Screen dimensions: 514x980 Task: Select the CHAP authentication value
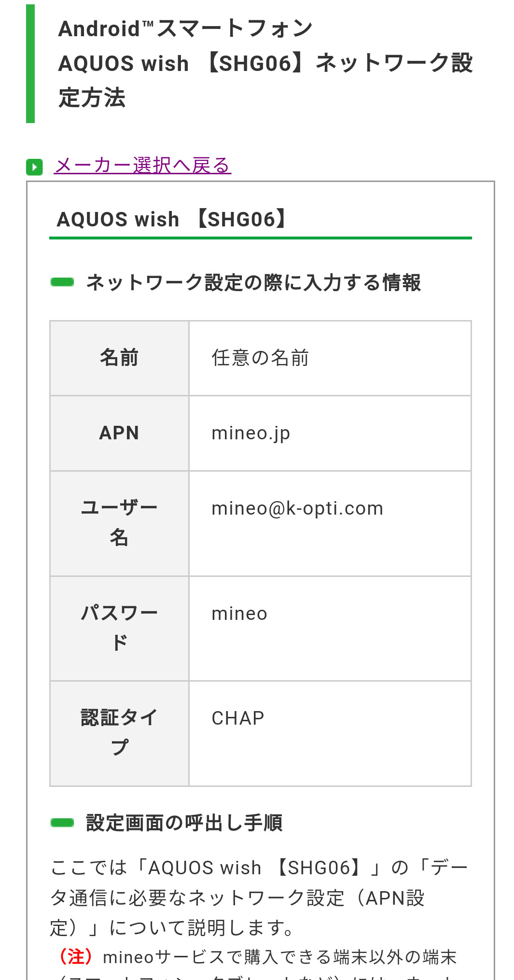pyautogui.click(x=238, y=718)
